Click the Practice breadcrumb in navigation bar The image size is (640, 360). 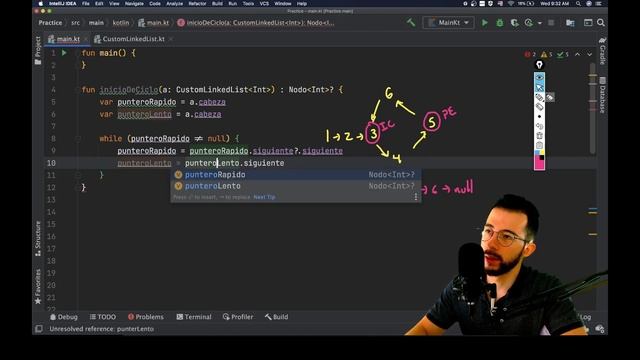coord(50,23)
